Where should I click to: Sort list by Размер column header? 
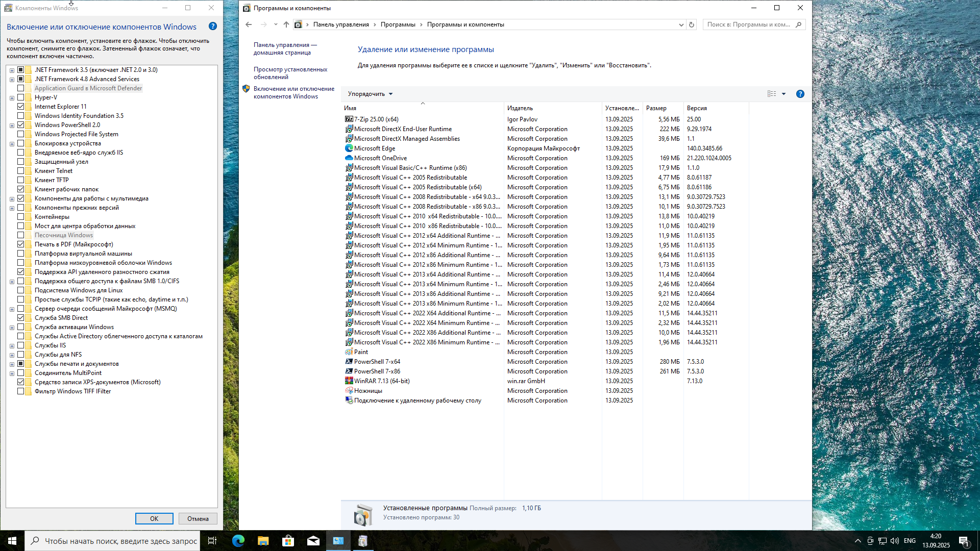(656, 108)
